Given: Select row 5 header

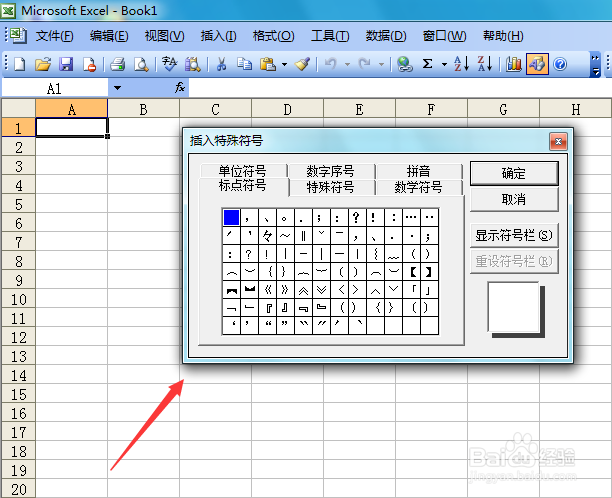Looking at the screenshot, I should (19, 204).
